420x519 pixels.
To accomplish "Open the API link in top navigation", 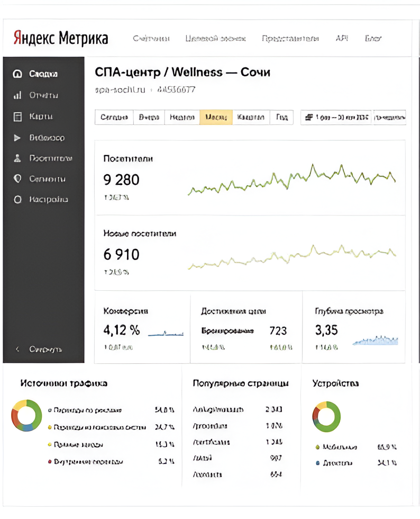I will click(342, 39).
